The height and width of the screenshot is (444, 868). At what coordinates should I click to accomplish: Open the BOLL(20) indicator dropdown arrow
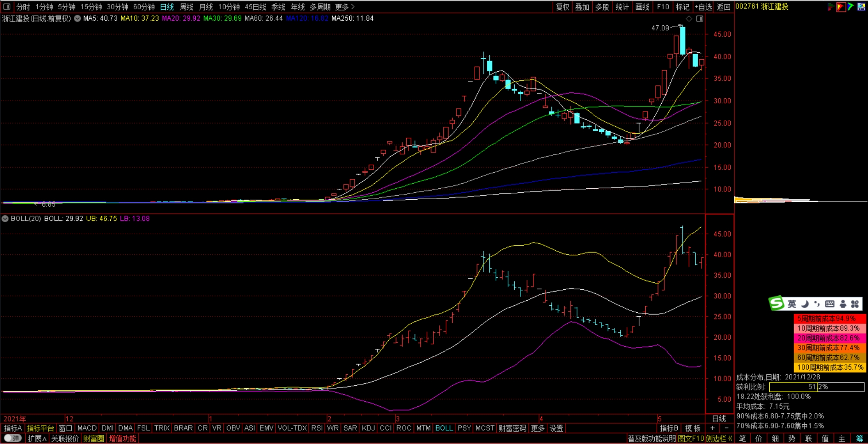pos(5,219)
